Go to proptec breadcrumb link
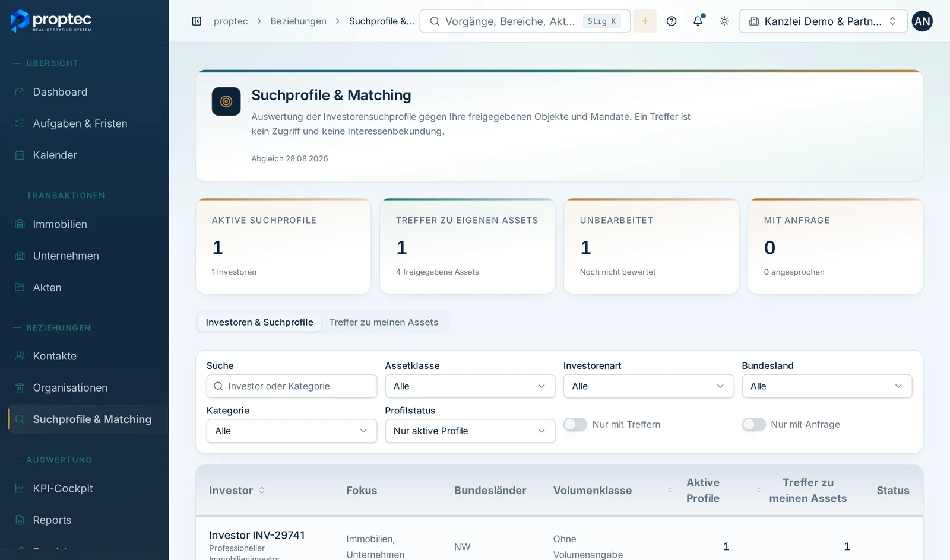950x560 pixels. pos(230,21)
